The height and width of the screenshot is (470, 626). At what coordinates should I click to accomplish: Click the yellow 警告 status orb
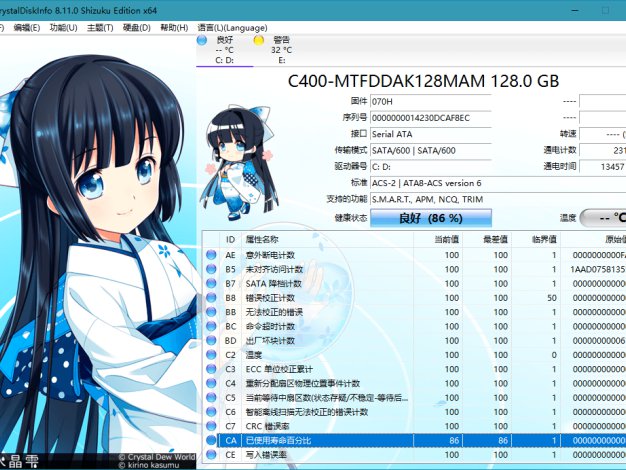point(258,40)
